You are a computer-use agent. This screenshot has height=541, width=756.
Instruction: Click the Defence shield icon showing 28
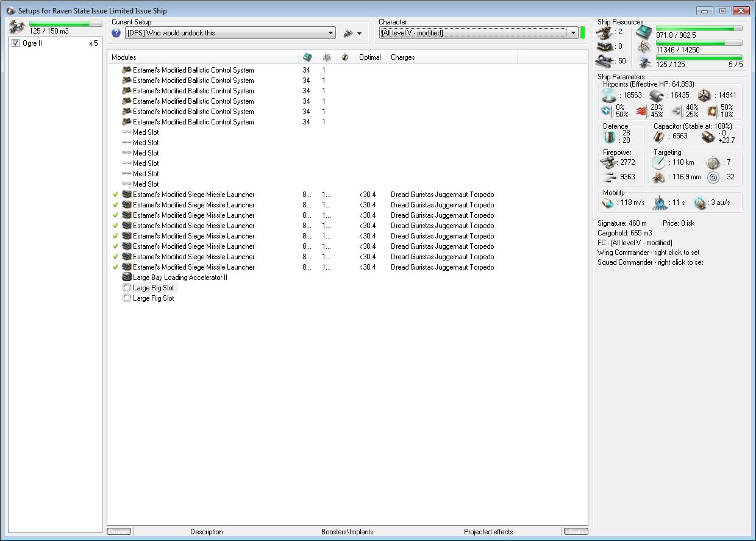pos(608,137)
